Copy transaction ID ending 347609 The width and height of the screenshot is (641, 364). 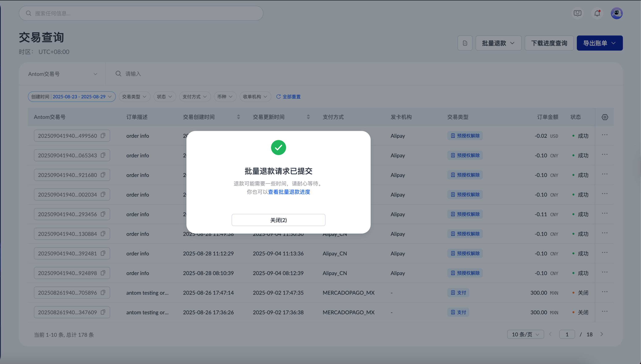coord(103,312)
